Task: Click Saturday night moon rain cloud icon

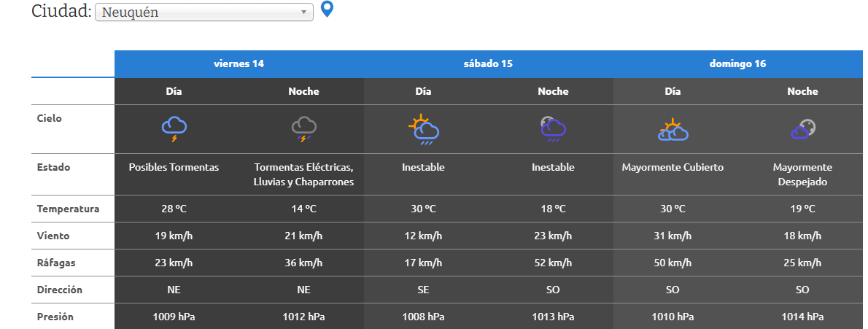Action: coord(553,128)
